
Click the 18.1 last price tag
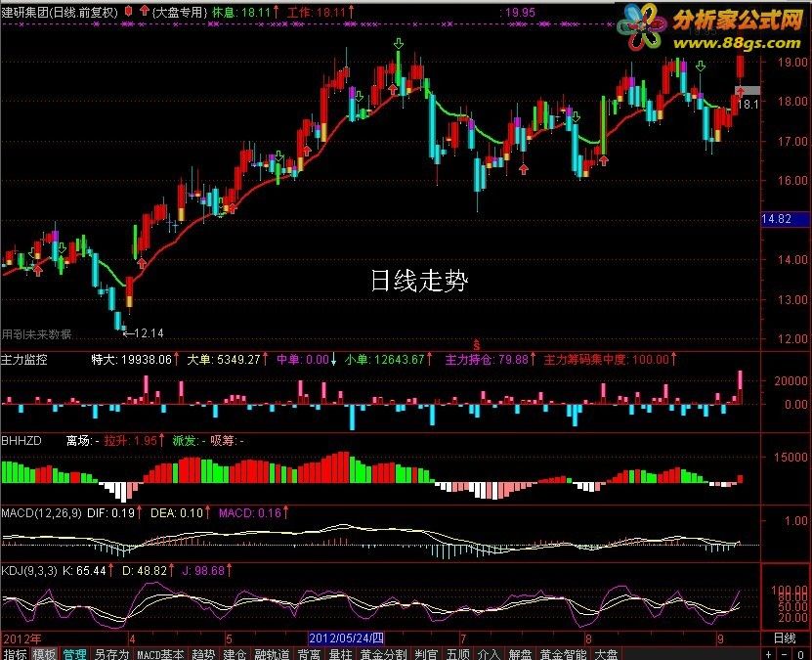coord(748,104)
